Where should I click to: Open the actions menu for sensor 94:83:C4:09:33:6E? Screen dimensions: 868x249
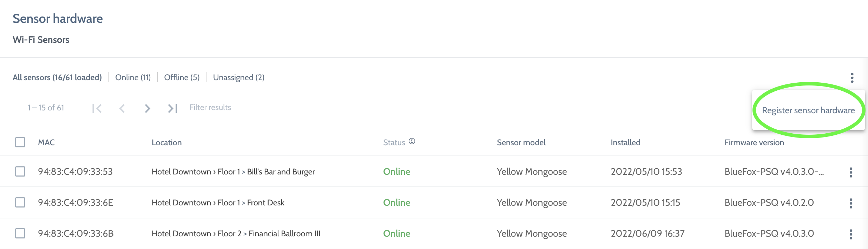(851, 203)
